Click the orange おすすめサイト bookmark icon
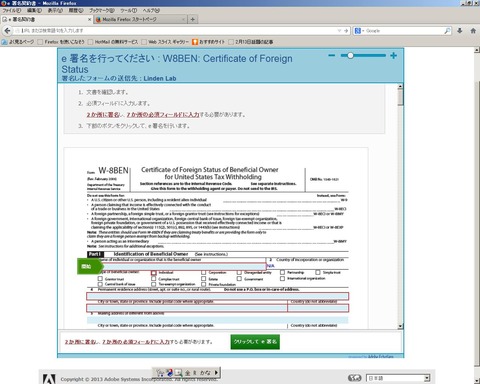Viewport: 480px width, 384px height. tap(195, 42)
